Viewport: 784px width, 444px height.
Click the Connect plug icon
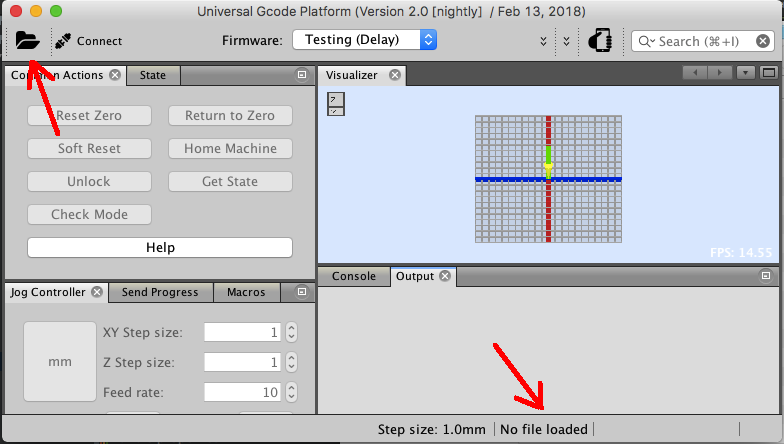63,41
